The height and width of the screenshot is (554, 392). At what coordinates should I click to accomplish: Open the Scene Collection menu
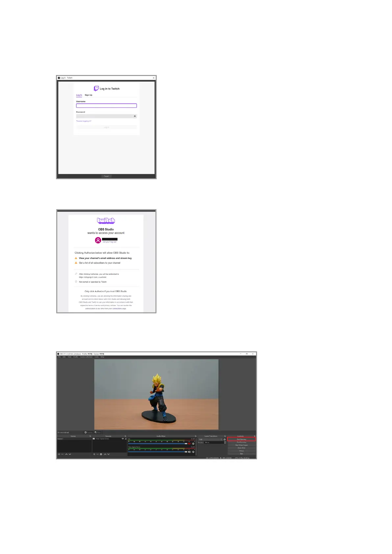point(86,357)
